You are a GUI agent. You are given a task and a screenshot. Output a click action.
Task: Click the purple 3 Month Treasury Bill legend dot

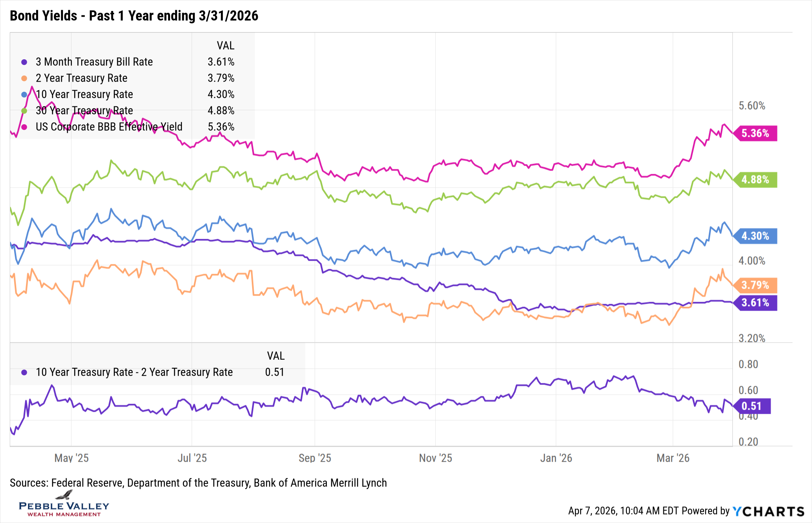[24, 62]
